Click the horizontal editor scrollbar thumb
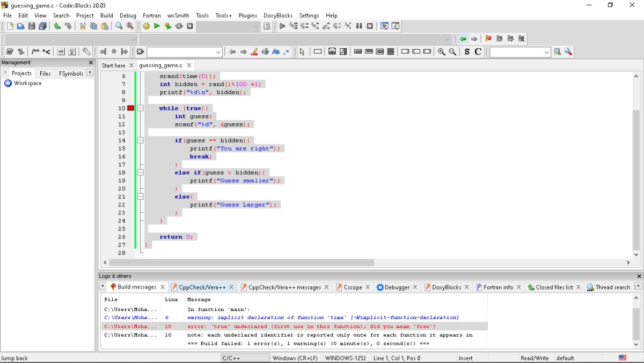 241,263
